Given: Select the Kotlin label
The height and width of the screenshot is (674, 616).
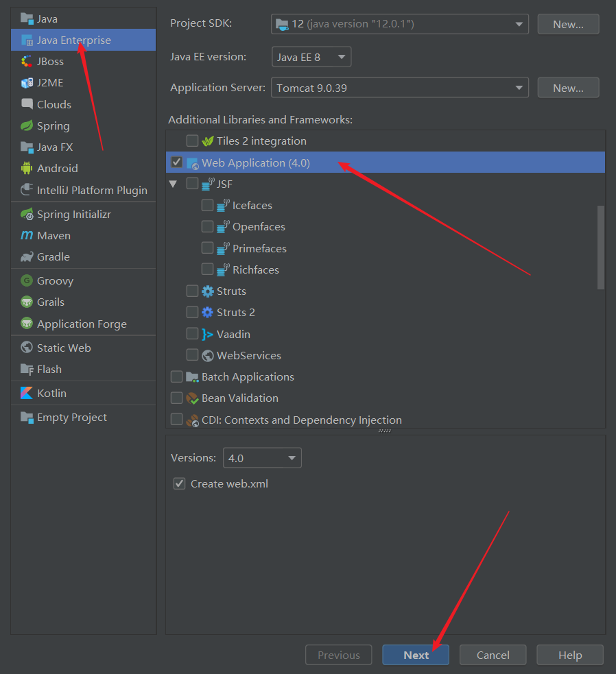Looking at the screenshot, I should point(51,394).
